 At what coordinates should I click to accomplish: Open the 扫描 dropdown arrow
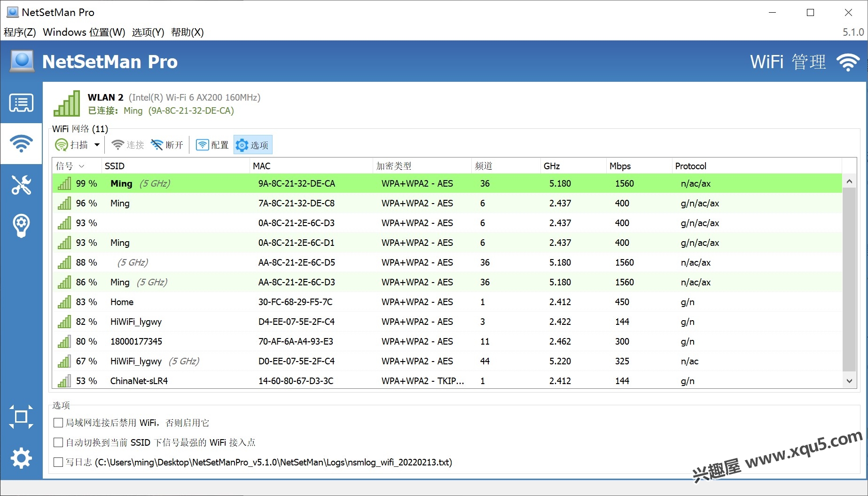[97, 145]
